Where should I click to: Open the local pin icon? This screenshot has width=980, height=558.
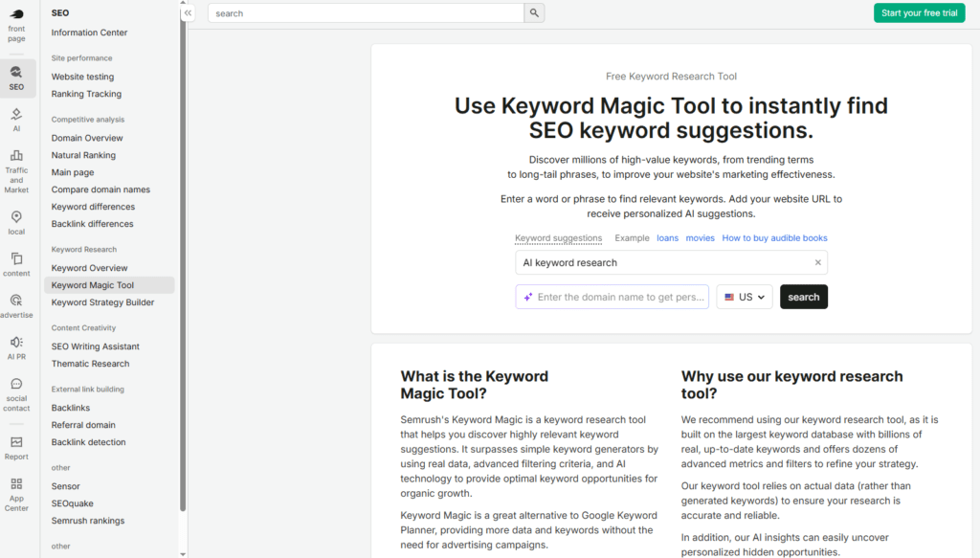pos(16,217)
